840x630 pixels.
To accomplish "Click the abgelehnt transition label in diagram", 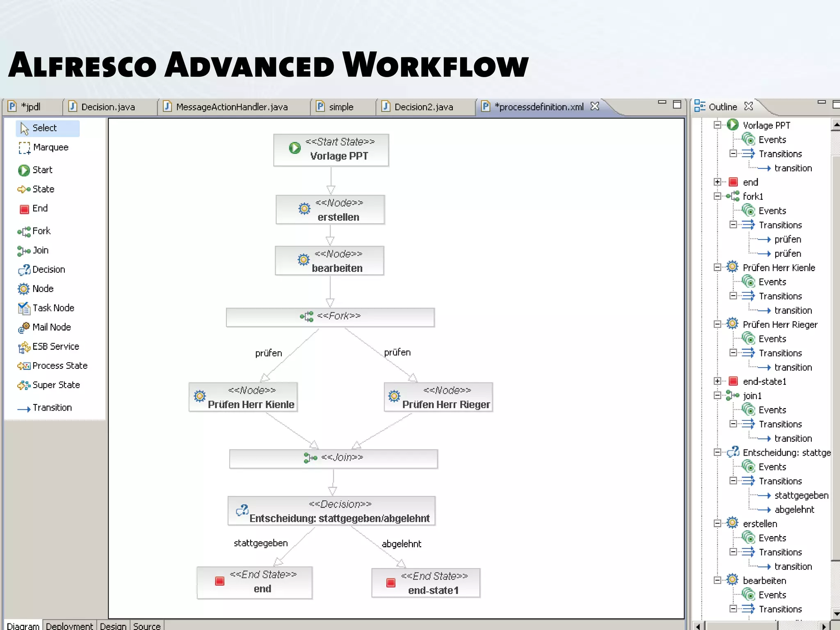I will 402,544.
